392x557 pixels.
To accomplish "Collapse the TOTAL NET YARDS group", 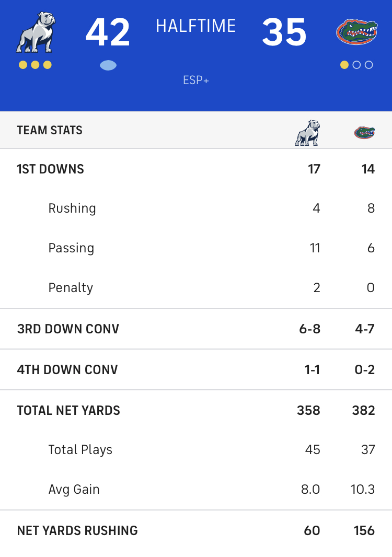I will click(x=196, y=410).
